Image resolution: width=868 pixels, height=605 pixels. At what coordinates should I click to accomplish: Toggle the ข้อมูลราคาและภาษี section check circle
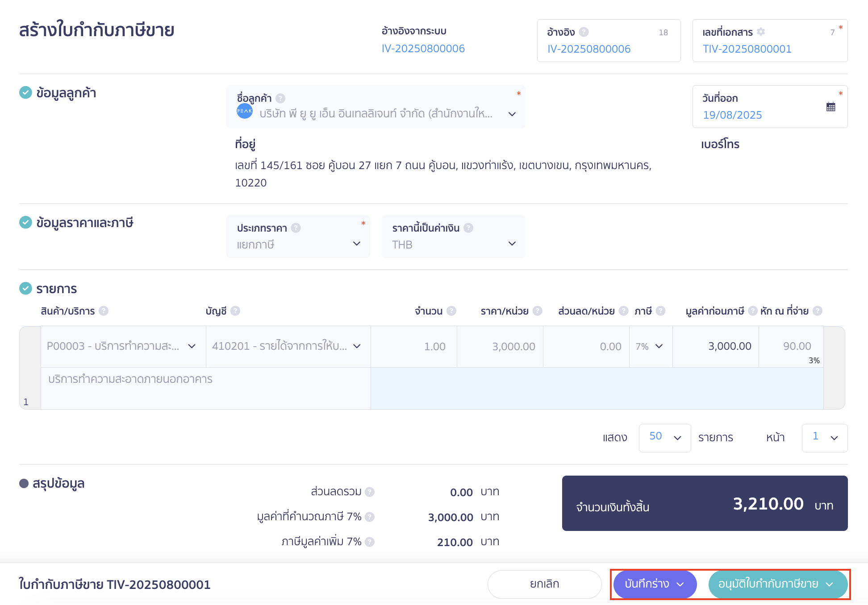tap(25, 222)
